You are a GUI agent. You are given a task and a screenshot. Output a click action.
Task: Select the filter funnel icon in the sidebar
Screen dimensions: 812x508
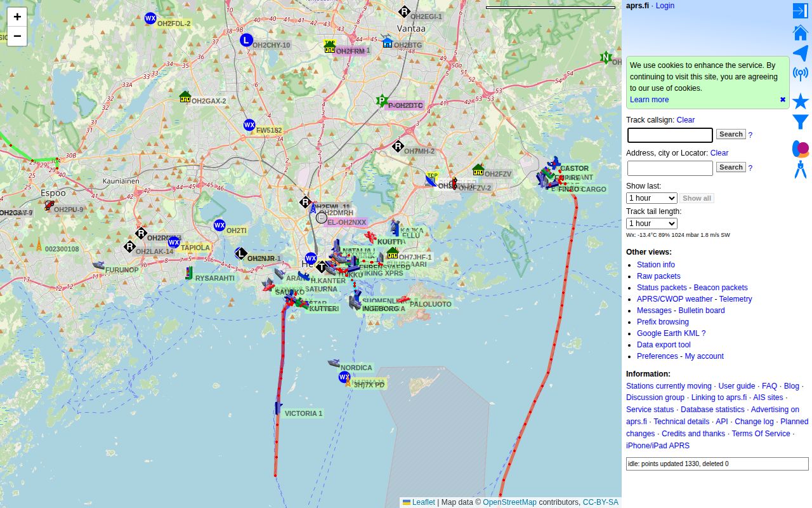point(800,121)
